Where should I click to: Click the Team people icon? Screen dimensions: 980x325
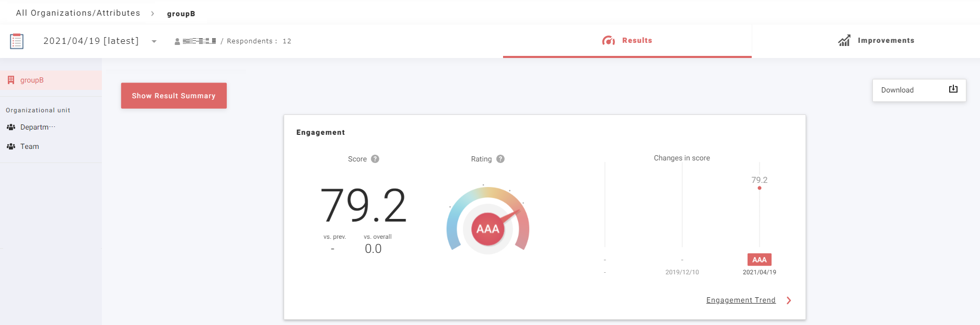click(11, 146)
